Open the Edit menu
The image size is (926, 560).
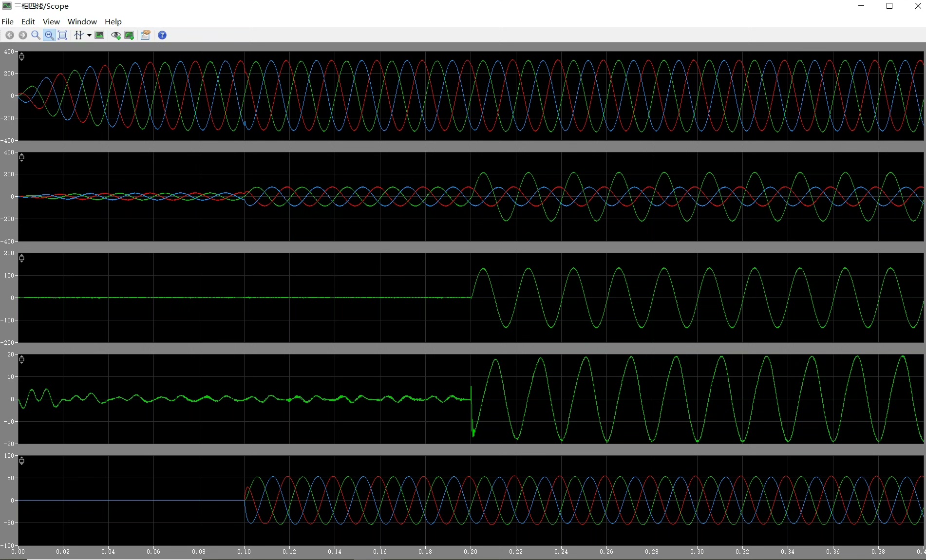28,21
